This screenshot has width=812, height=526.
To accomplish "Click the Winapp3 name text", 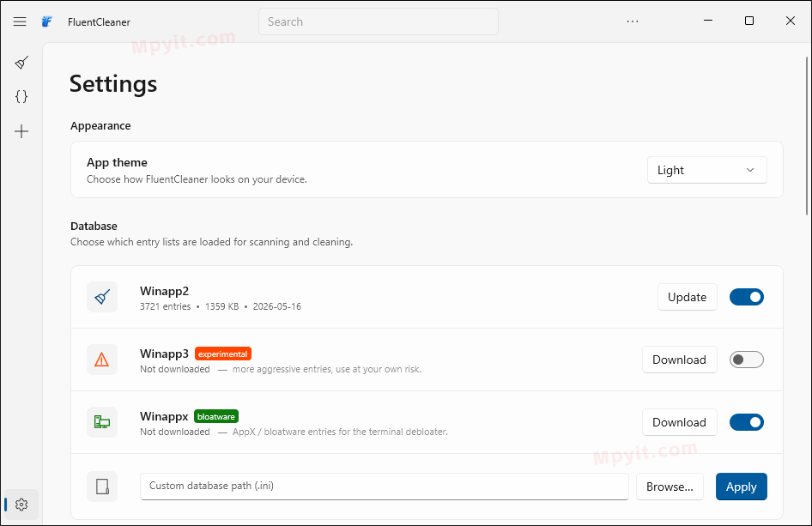I will coord(164,354).
